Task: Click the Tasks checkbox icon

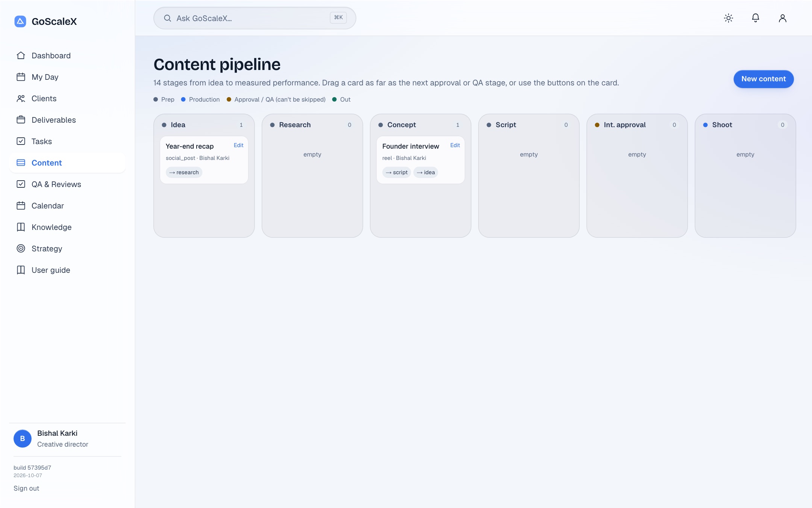Action: [21, 141]
